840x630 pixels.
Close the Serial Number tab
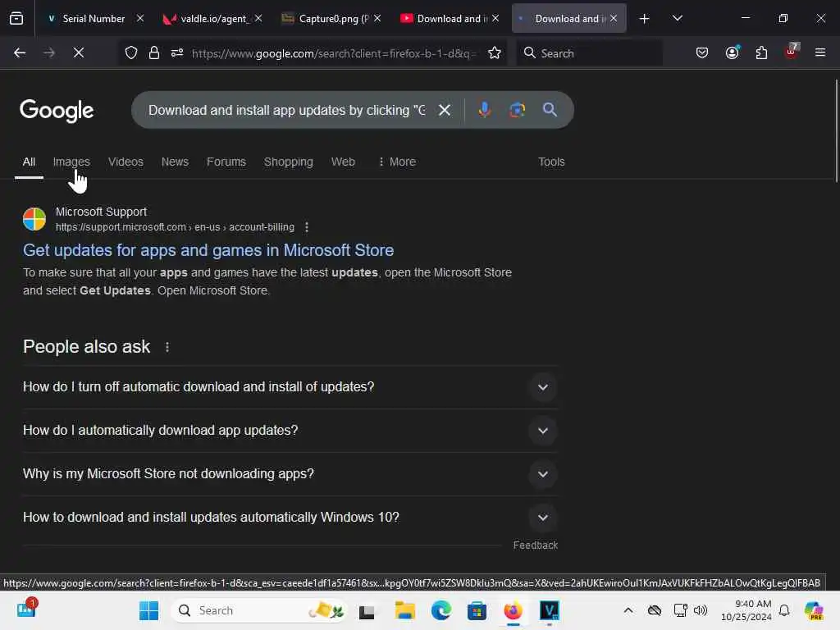coord(139,19)
